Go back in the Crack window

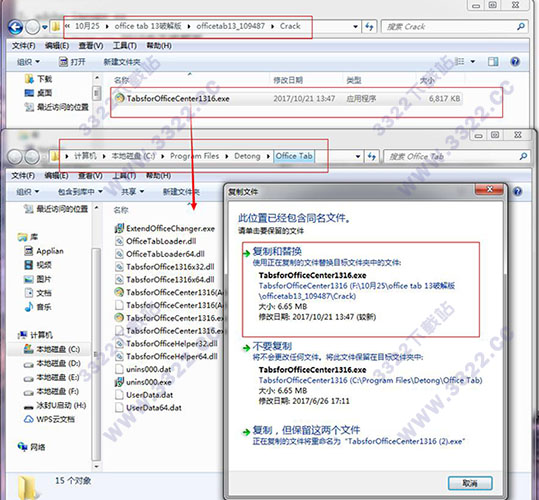coord(15,27)
